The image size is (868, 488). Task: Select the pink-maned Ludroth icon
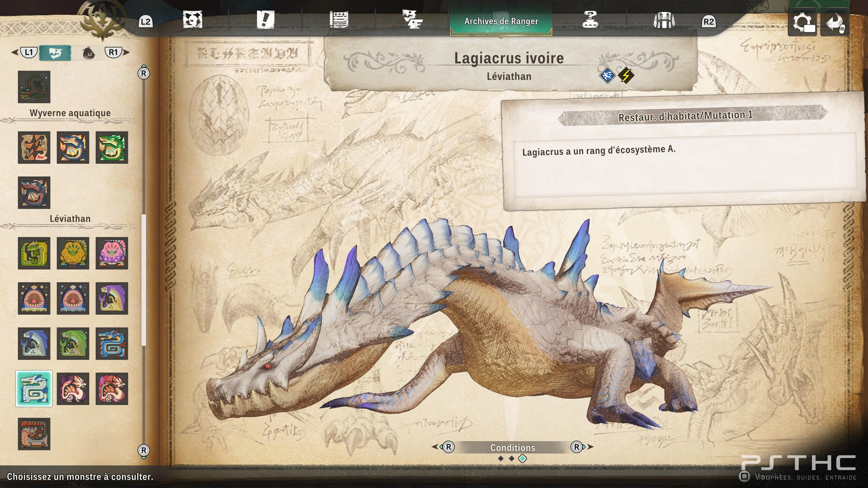point(112,253)
